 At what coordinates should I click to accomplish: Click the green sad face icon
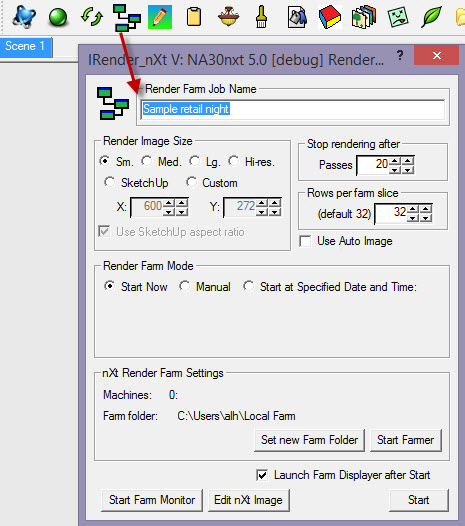coord(398,17)
